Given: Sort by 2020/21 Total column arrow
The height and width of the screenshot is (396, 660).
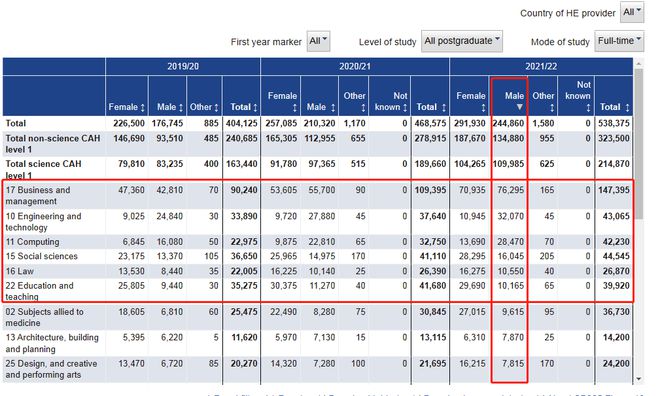Looking at the screenshot, I should 444,108.
